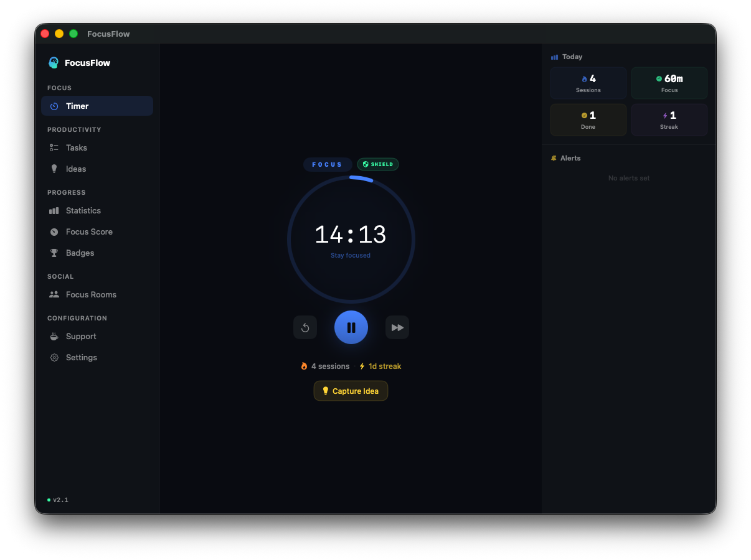Click the v2.1 version label
This screenshot has height=560, width=751.
(60, 500)
